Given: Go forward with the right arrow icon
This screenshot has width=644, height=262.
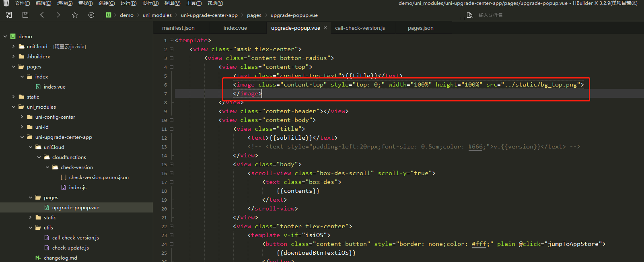Looking at the screenshot, I should click(x=58, y=15).
